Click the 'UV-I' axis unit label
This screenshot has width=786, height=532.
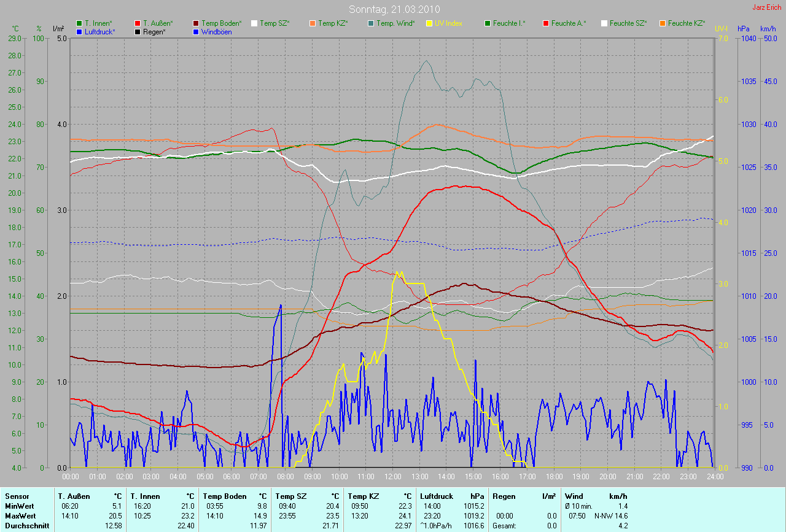click(x=721, y=28)
